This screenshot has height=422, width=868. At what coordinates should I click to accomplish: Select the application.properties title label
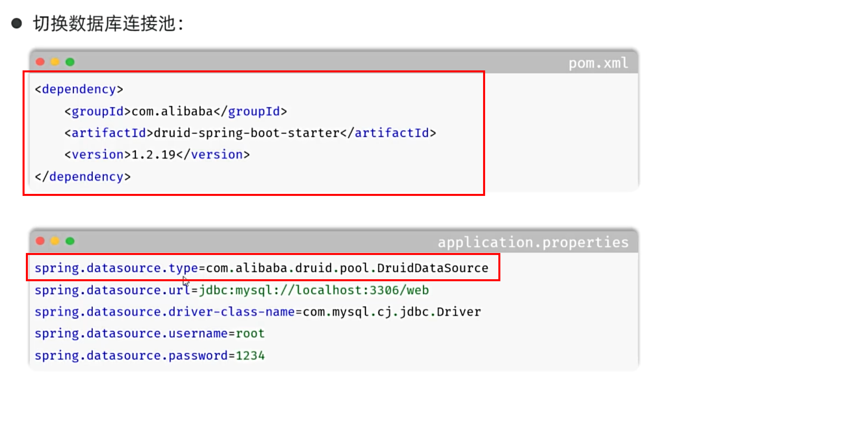coord(533,242)
